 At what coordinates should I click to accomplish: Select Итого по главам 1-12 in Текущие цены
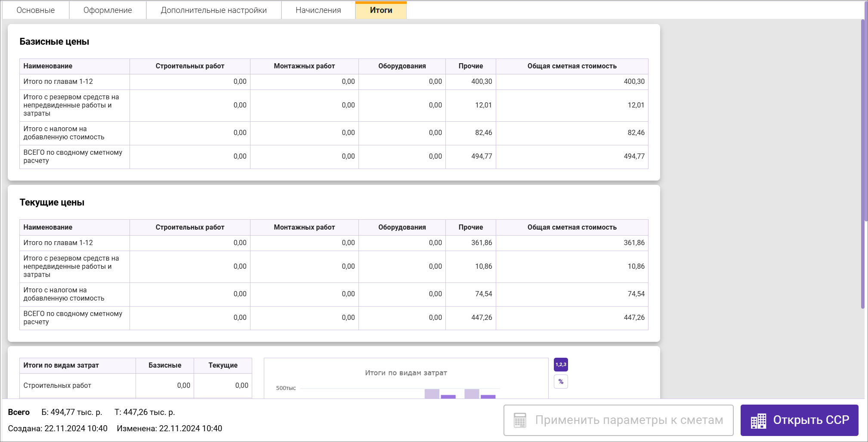click(x=58, y=243)
